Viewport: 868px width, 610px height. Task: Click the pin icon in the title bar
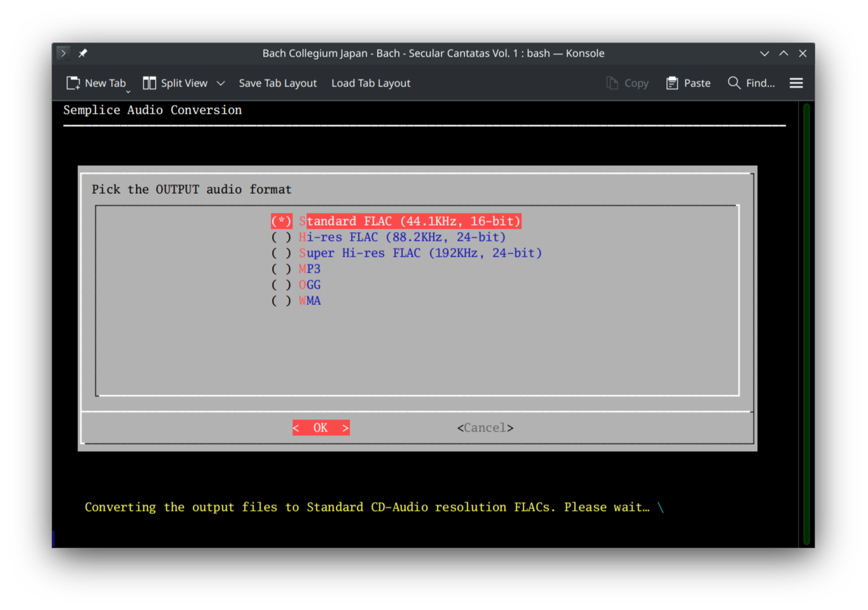(83, 53)
